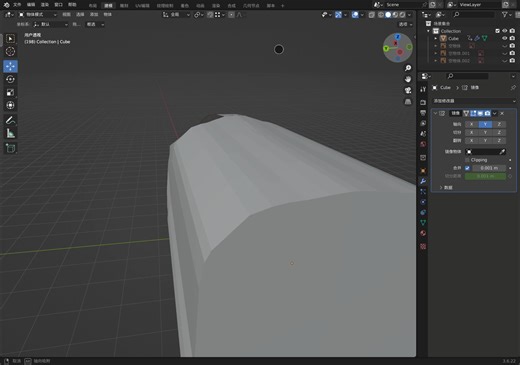Open the mirror modifier extra options arrow

point(495,114)
